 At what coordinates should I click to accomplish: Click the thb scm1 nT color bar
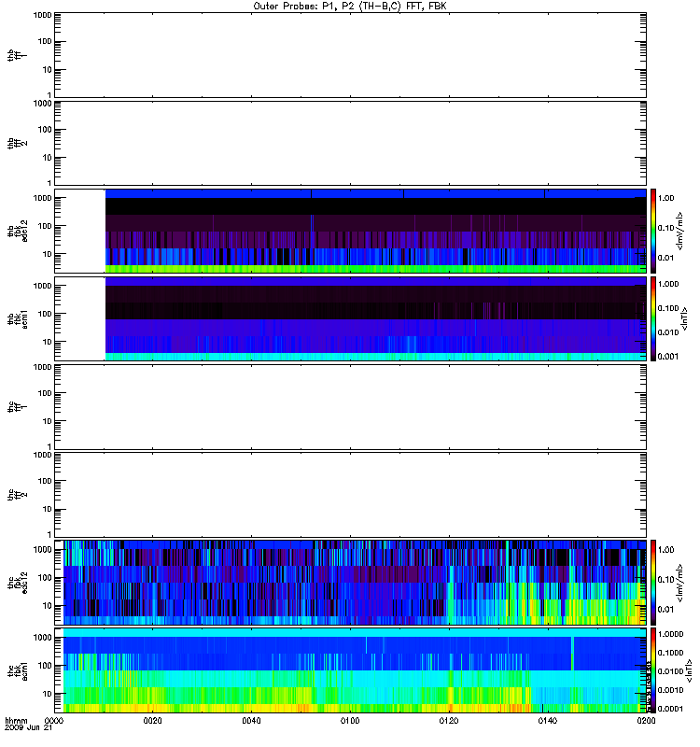pos(654,318)
